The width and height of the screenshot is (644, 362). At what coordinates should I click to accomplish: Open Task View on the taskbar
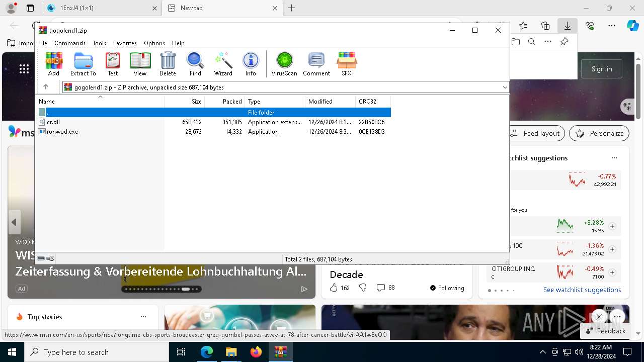181,352
